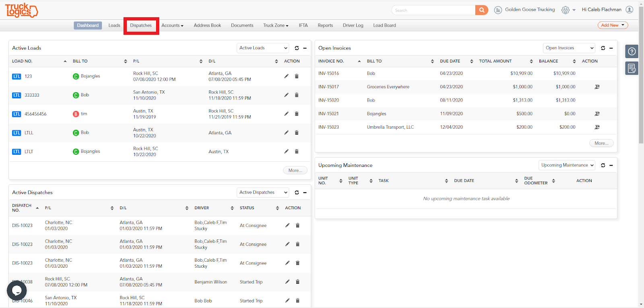Delete load 123 with the trash icon
Screen dimensions: 644x308
click(297, 76)
